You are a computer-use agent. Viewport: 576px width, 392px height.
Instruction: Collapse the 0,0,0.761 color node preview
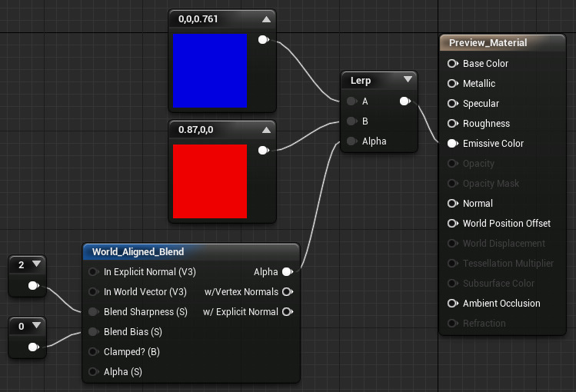266,19
